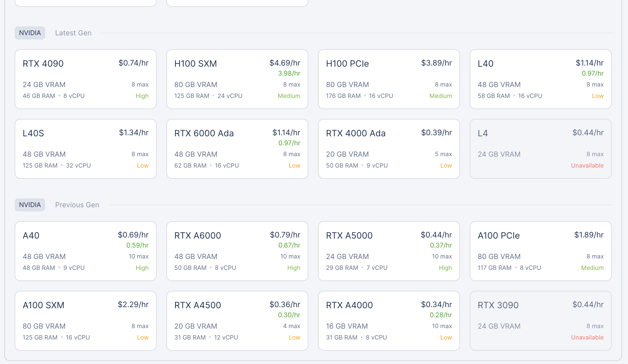Choose the H100 SXM GPU option
The image size is (628, 364).
(237, 79)
